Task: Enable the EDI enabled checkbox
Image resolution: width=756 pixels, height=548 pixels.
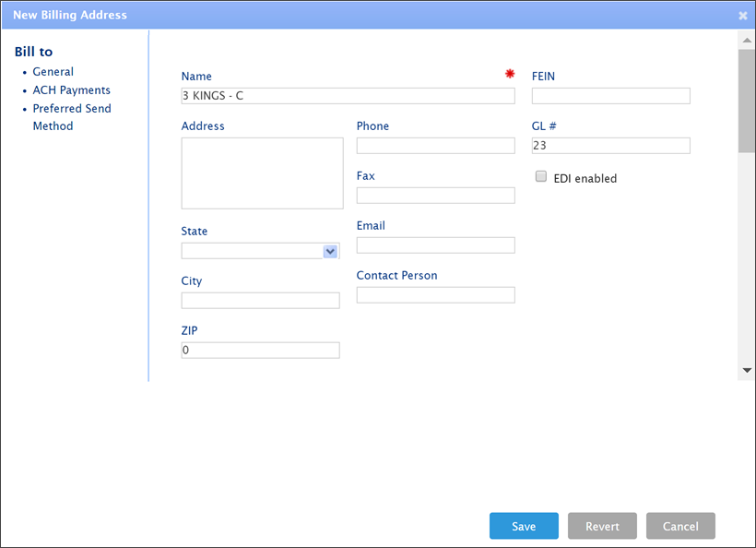Action: pos(542,177)
